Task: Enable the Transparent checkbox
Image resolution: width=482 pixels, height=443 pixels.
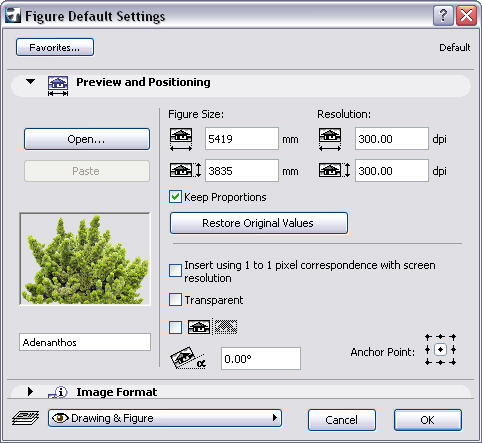Action: [x=175, y=300]
